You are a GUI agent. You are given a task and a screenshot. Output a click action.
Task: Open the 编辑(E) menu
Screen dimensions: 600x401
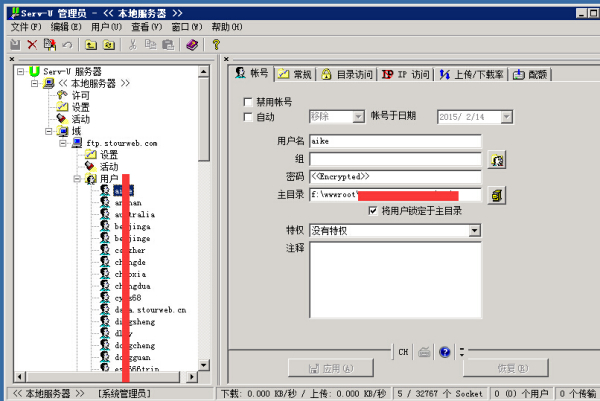[66, 27]
